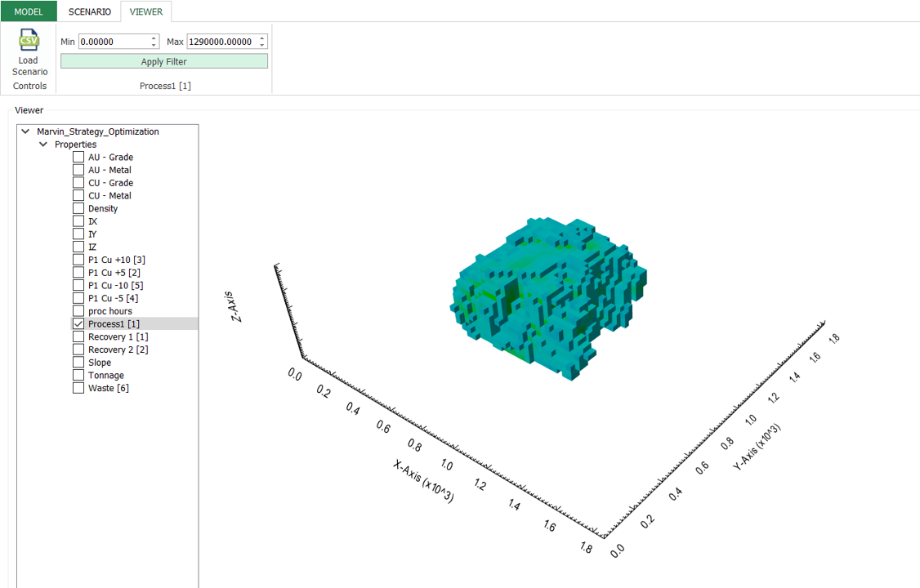This screenshot has height=588, width=920.
Task: Select the proc hours tree item
Action: [x=109, y=311]
